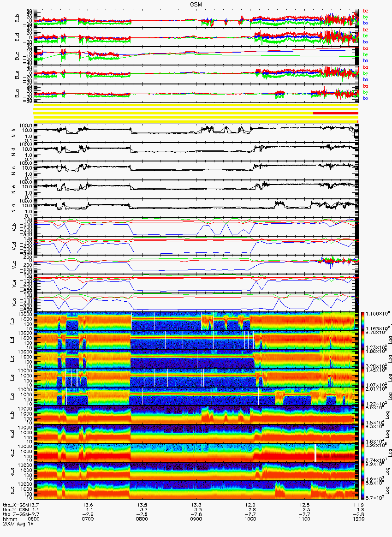Click the 12.5 X-GSM position value
This screenshot has height=537, width=392.
(304, 505)
